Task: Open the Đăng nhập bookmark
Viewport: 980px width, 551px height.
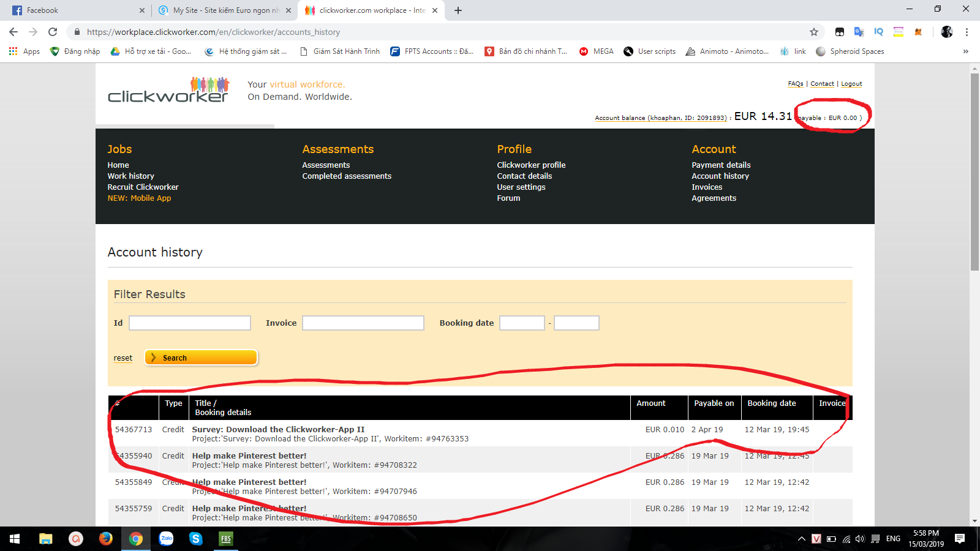Action: [75, 51]
